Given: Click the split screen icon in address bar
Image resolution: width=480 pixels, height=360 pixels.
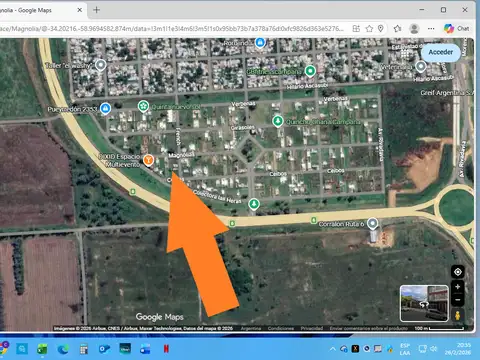Looking at the screenshot, I should click(356, 29).
